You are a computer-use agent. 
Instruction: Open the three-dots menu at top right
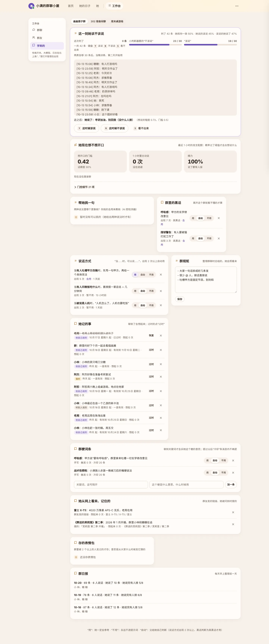[x=237, y=6]
